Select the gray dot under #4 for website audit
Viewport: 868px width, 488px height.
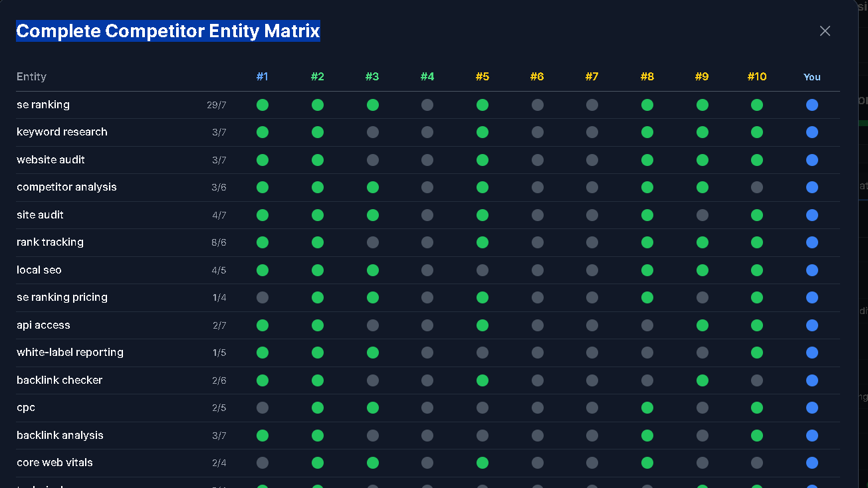pos(427,159)
